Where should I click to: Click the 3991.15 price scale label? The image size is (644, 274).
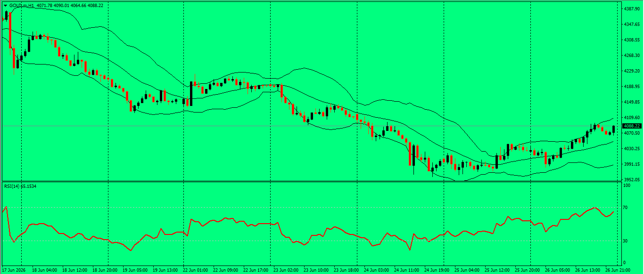[x=631, y=164]
